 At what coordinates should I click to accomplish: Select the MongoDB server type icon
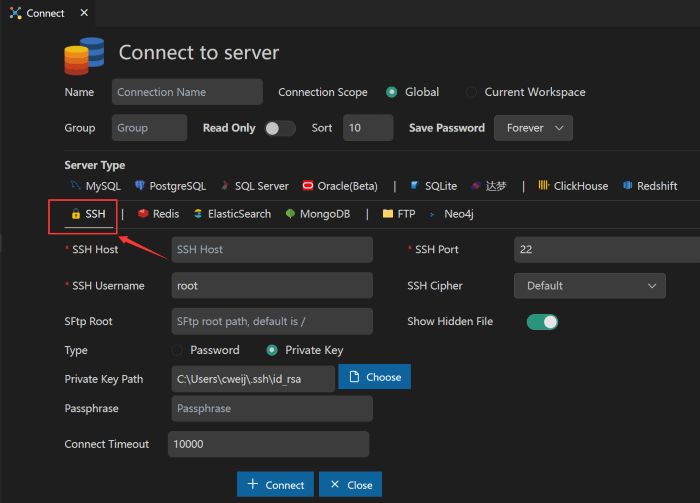(x=290, y=214)
